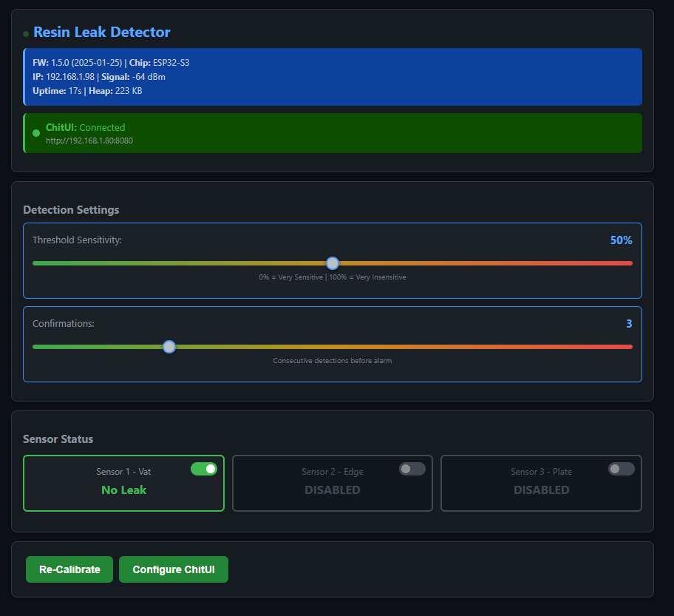674x616 pixels.
Task: Click the Resin Leak Detector title
Action: click(102, 33)
